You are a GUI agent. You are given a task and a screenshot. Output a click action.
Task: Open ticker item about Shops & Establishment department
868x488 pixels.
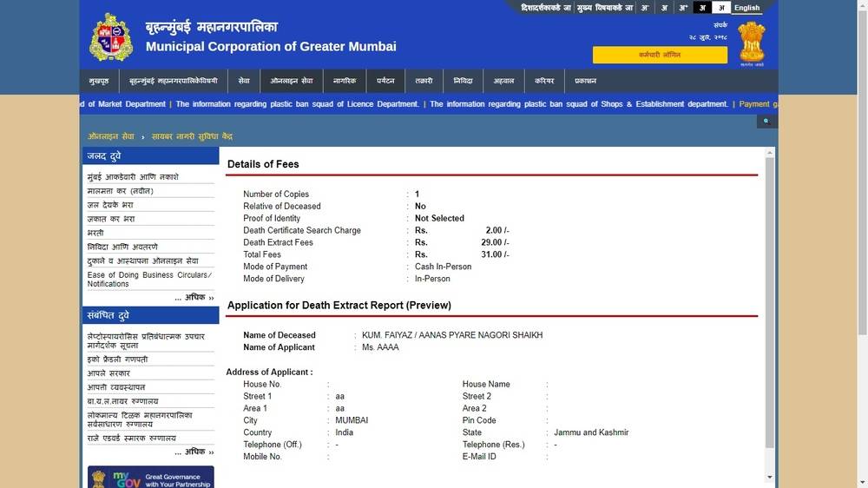click(x=578, y=104)
